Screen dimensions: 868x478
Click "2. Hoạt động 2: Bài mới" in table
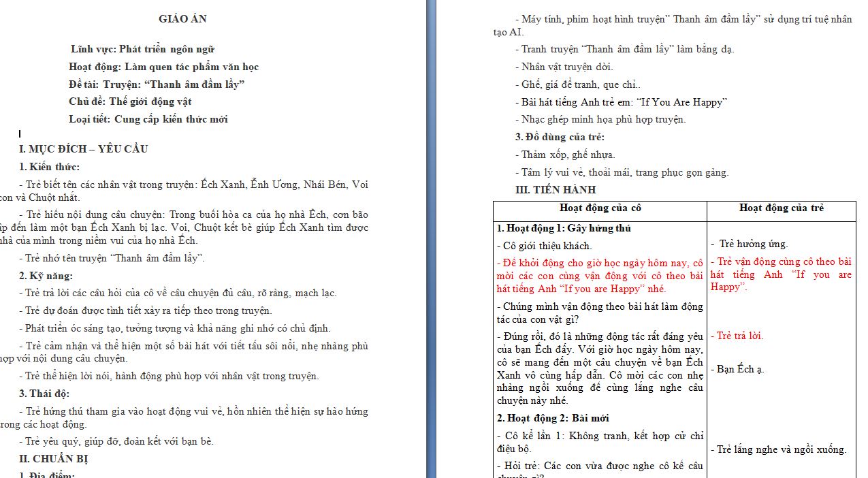pos(553,418)
